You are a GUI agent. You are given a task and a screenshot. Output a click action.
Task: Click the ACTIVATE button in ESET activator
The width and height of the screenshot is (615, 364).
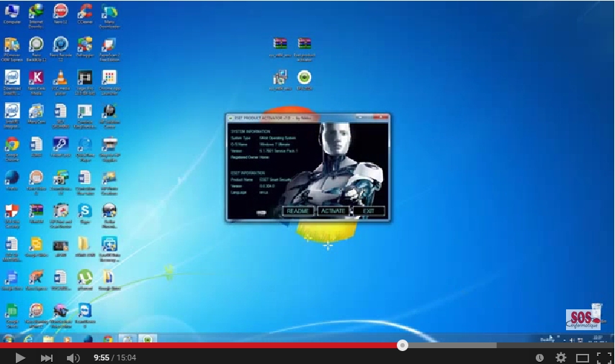[333, 211]
